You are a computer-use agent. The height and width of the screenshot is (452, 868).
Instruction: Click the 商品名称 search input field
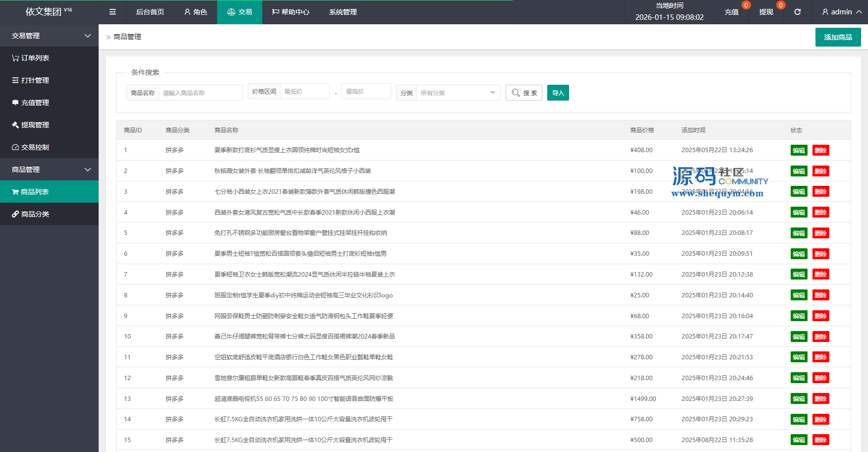coord(201,93)
